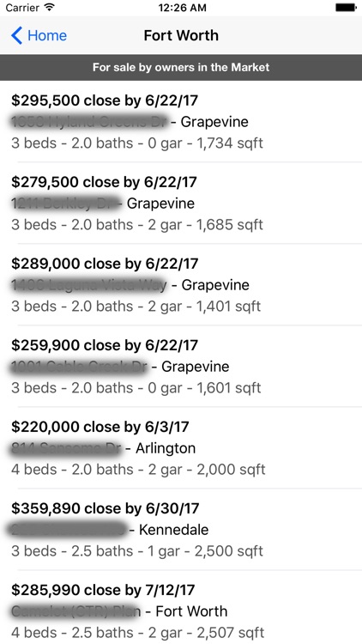Open the $220,000 Arlington listing

pos(181,447)
